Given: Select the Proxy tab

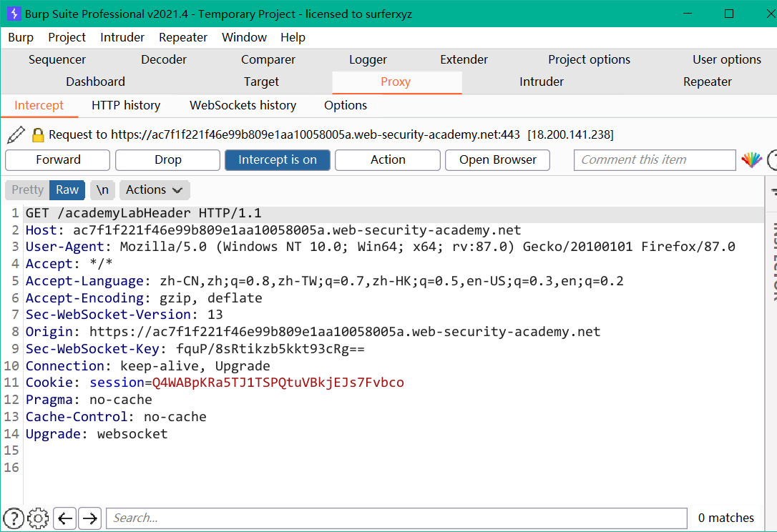Looking at the screenshot, I should pos(396,82).
